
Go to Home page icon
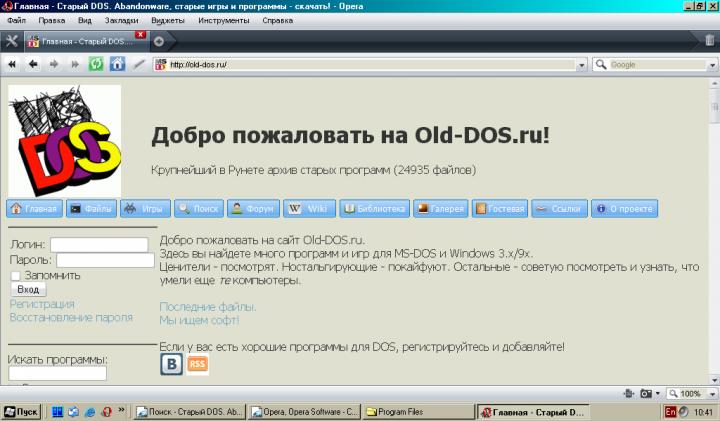click(x=117, y=64)
